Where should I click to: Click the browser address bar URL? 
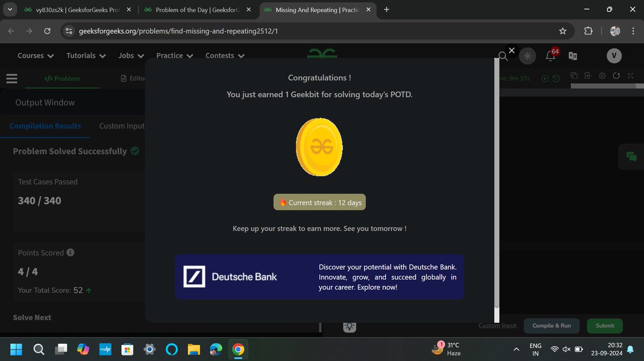click(178, 31)
